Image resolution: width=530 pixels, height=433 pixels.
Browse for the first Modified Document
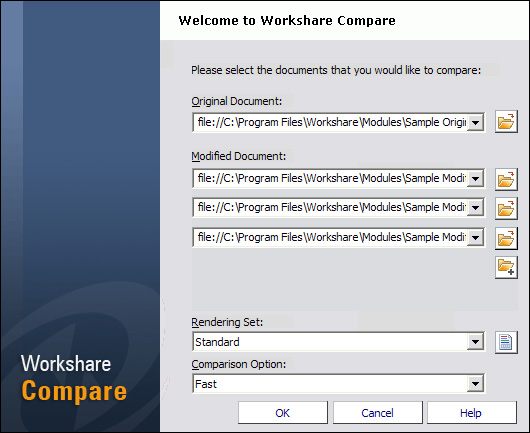(x=506, y=179)
